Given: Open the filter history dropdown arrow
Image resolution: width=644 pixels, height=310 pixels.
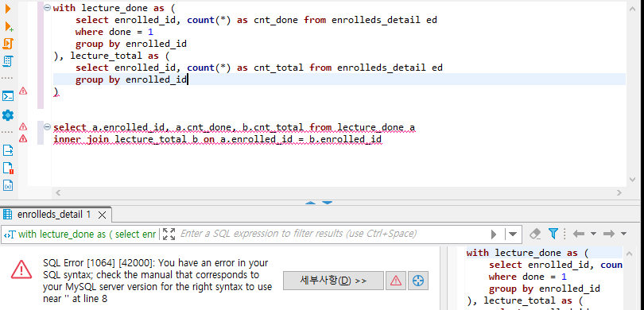Looking at the screenshot, I should (513, 234).
